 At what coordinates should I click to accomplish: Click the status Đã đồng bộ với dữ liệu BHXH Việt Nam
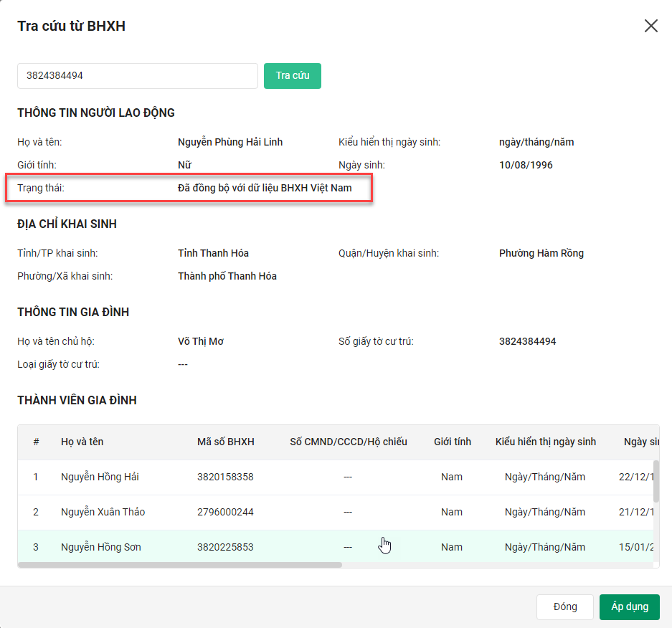(x=265, y=188)
